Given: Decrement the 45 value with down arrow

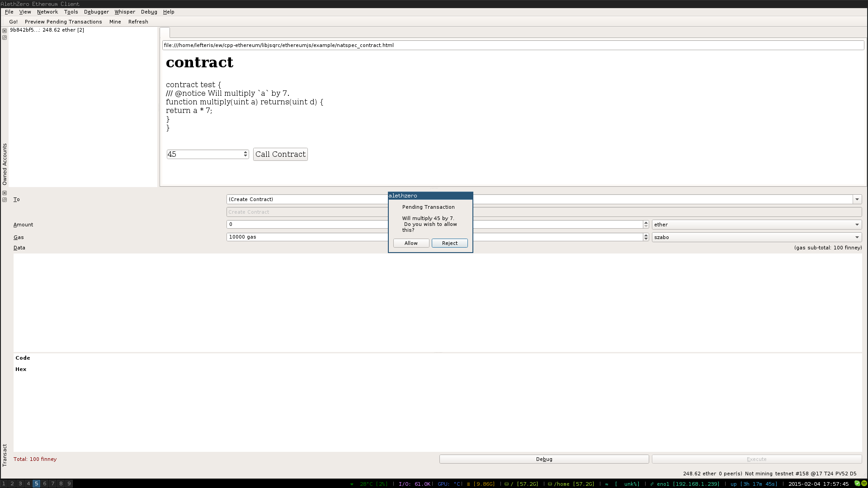Looking at the screenshot, I should pos(245,156).
